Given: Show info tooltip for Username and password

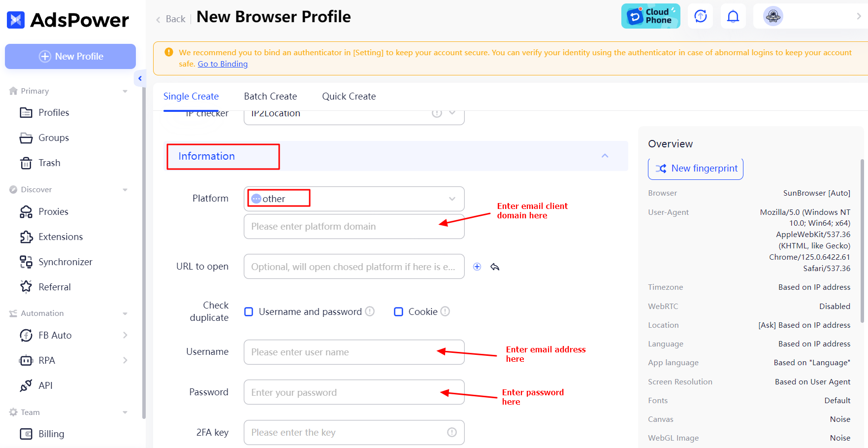Looking at the screenshot, I should [x=370, y=311].
